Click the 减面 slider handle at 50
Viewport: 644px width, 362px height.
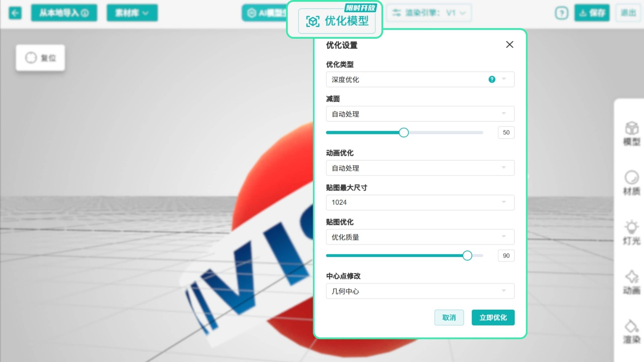tap(404, 132)
